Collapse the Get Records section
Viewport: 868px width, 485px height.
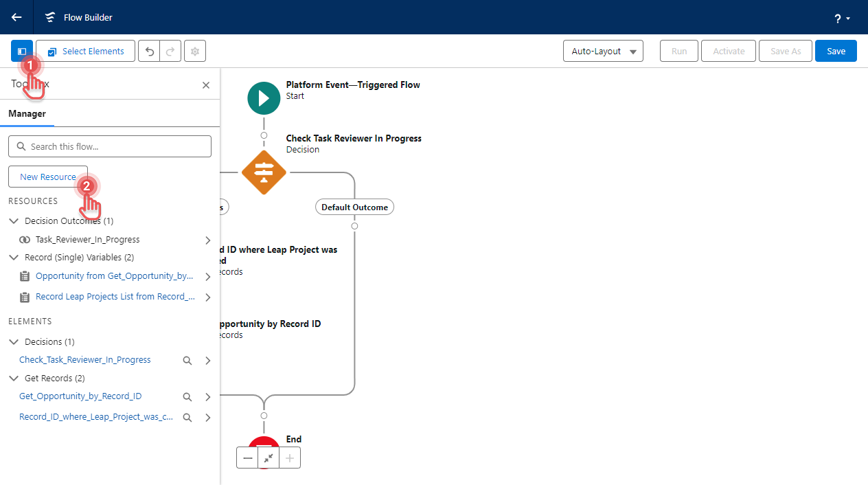point(14,379)
